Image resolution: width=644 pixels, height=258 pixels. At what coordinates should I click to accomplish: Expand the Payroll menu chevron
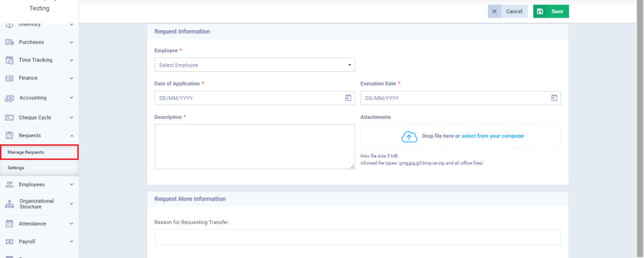pos(72,242)
